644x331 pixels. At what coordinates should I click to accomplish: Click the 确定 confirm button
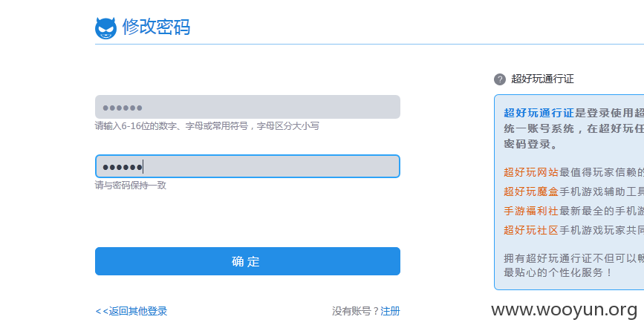tap(247, 261)
